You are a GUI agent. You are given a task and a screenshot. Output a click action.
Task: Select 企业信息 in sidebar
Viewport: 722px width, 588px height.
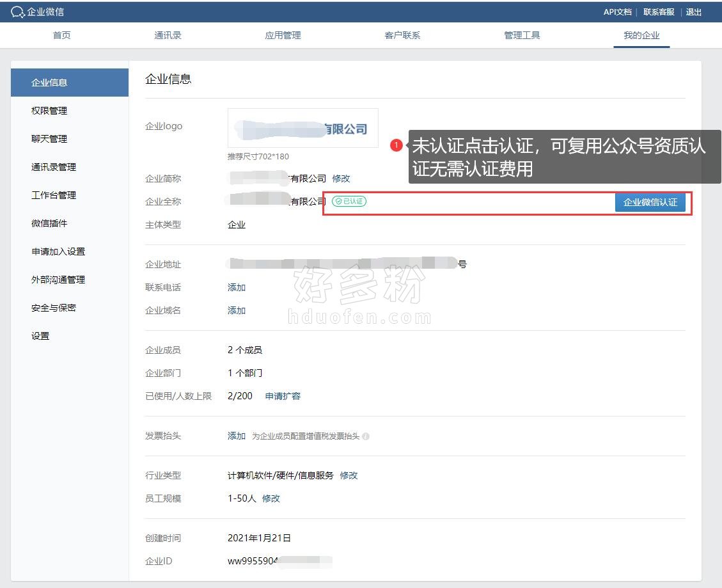(x=70, y=83)
